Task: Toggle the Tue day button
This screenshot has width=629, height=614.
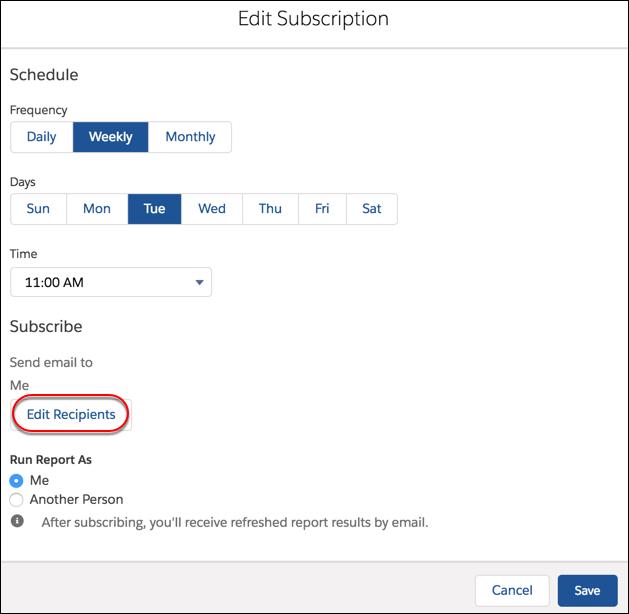Action: (154, 209)
